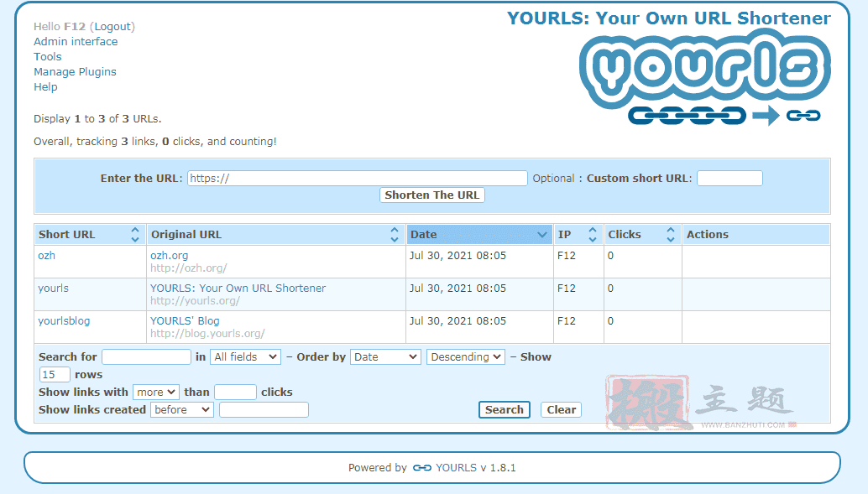Click the page title heading
Viewport: 868px width, 494px height.
669,18
